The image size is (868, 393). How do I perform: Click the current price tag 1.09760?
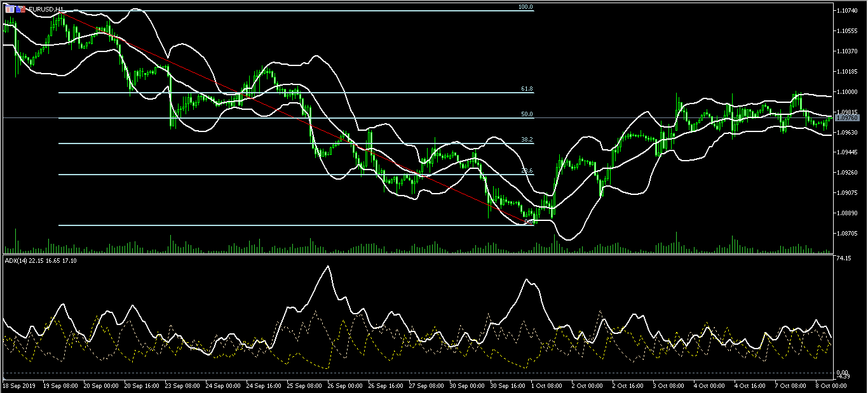[x=848, y=118]
